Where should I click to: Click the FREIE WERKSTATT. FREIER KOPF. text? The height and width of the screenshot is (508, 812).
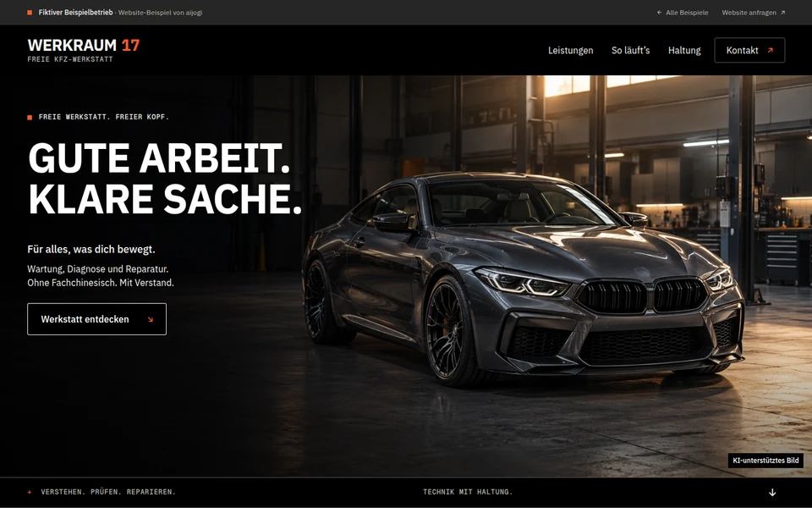coord(103,117)
